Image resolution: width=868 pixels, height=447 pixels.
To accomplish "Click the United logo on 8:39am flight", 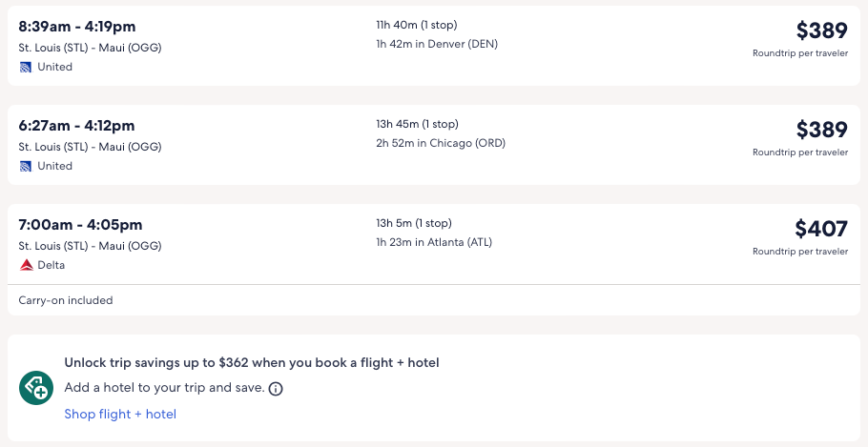I will click(26, 67).
